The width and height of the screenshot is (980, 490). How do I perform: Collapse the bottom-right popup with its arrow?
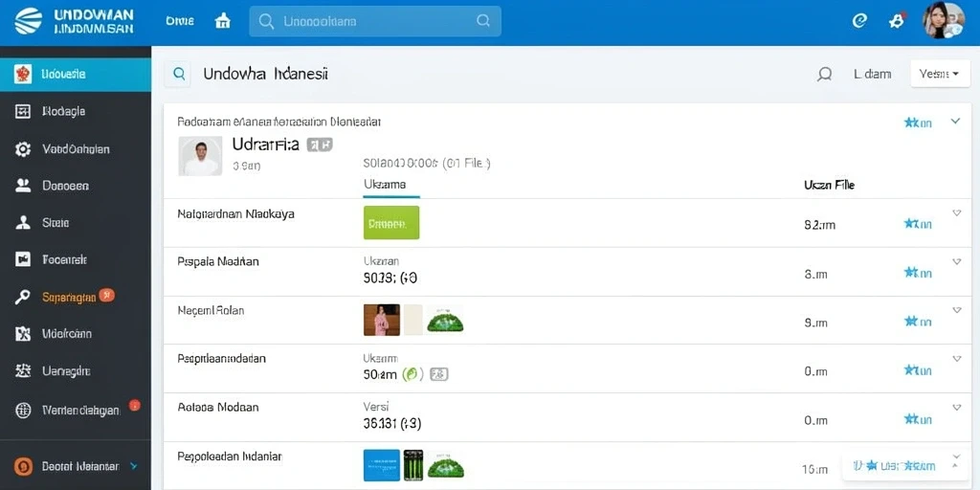pos(955,466)
